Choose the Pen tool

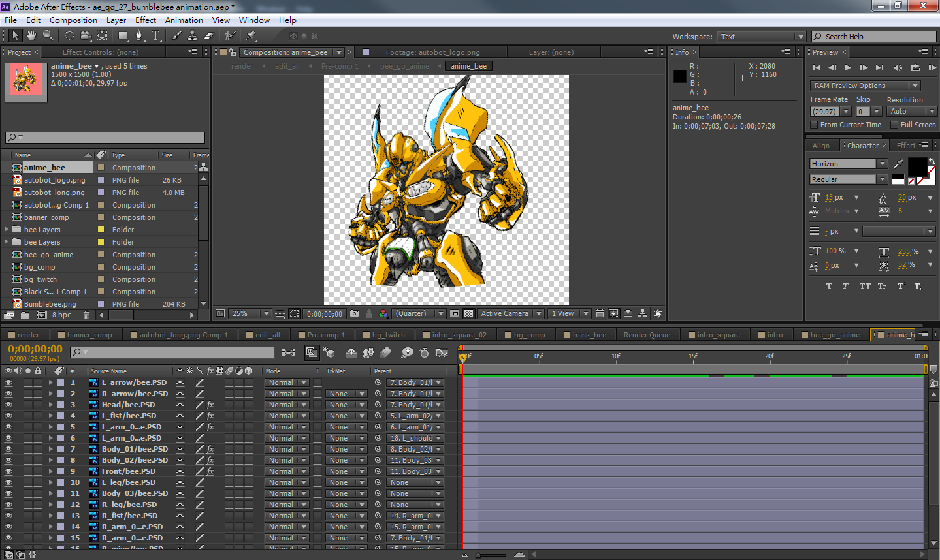coord(138,35)
